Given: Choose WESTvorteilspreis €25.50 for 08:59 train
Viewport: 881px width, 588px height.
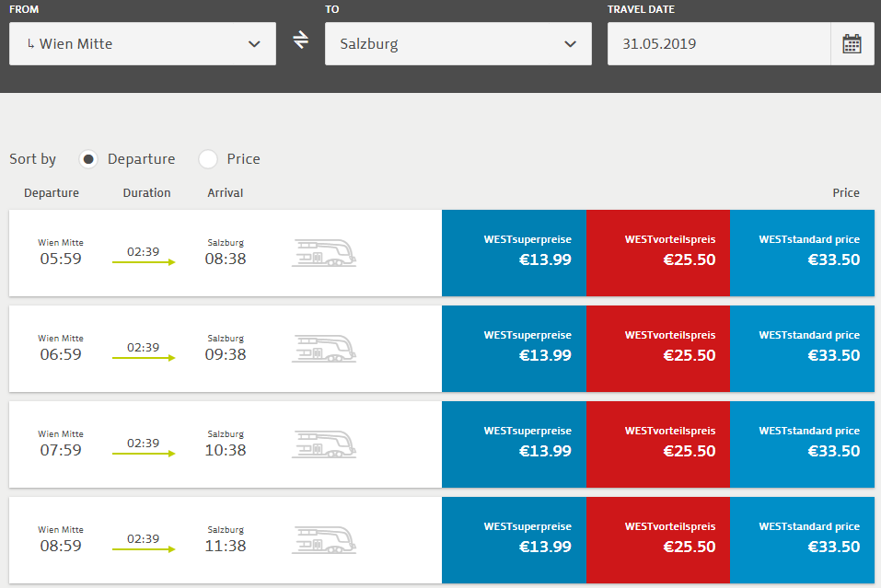Looking at the screenshot, I should tap(658, 540).
